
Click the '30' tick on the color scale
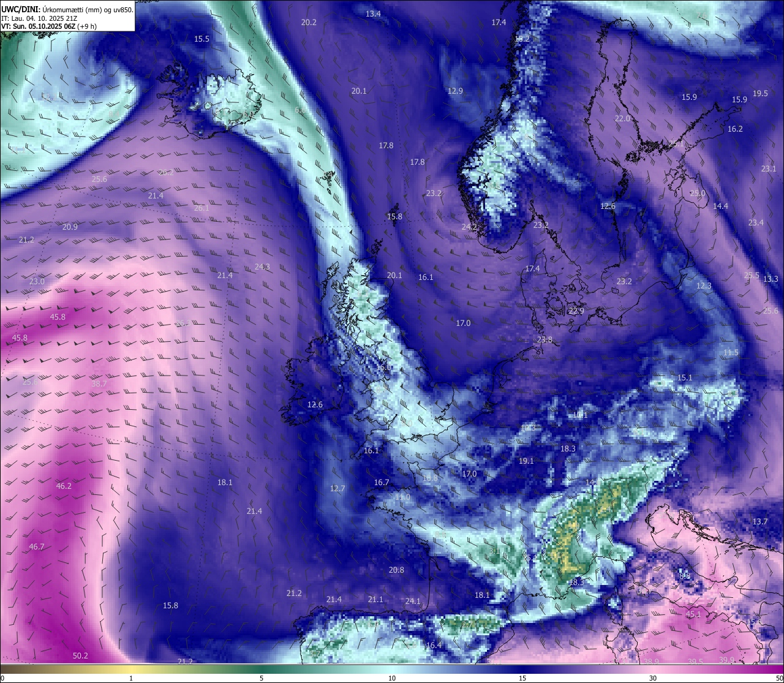pyautogui.click(x=653, y=678)
